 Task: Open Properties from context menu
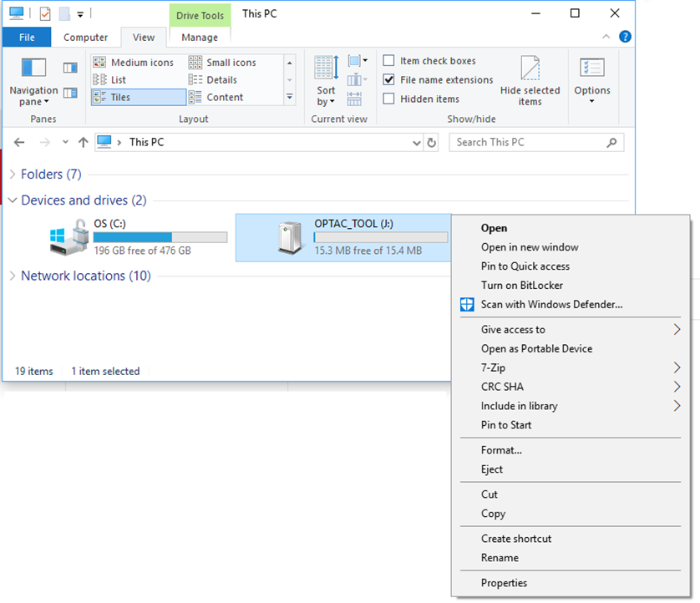571,583
